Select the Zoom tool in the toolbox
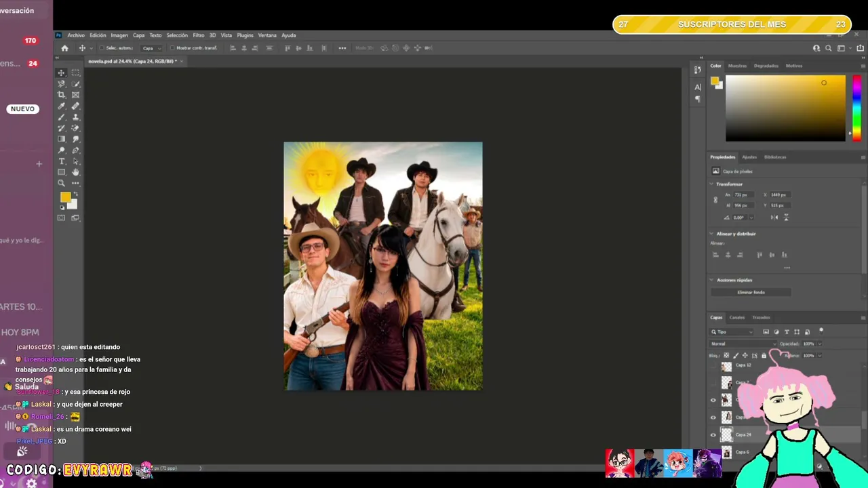 (x=62, y=183)
